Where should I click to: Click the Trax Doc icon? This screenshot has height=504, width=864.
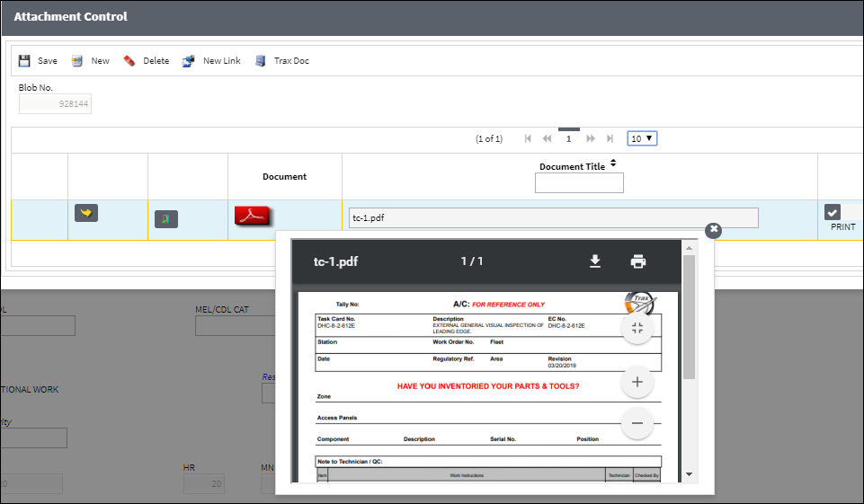click(260, 60)
